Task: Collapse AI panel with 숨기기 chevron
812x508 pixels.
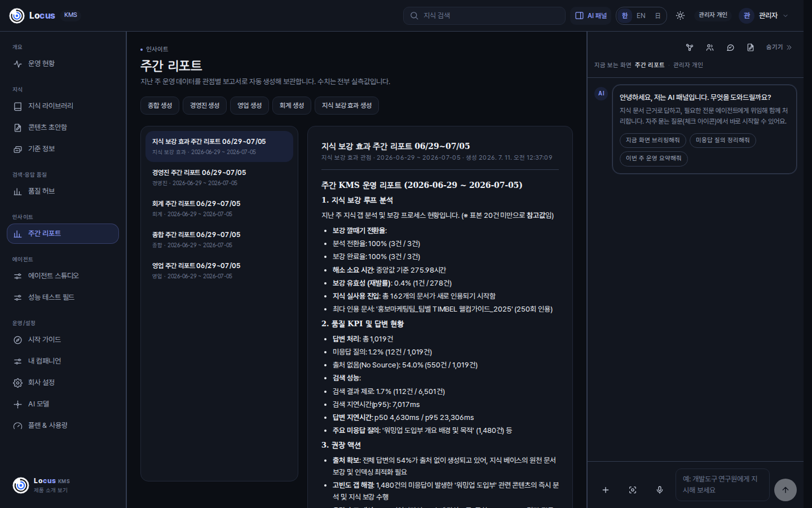Action: coord(779,47)
